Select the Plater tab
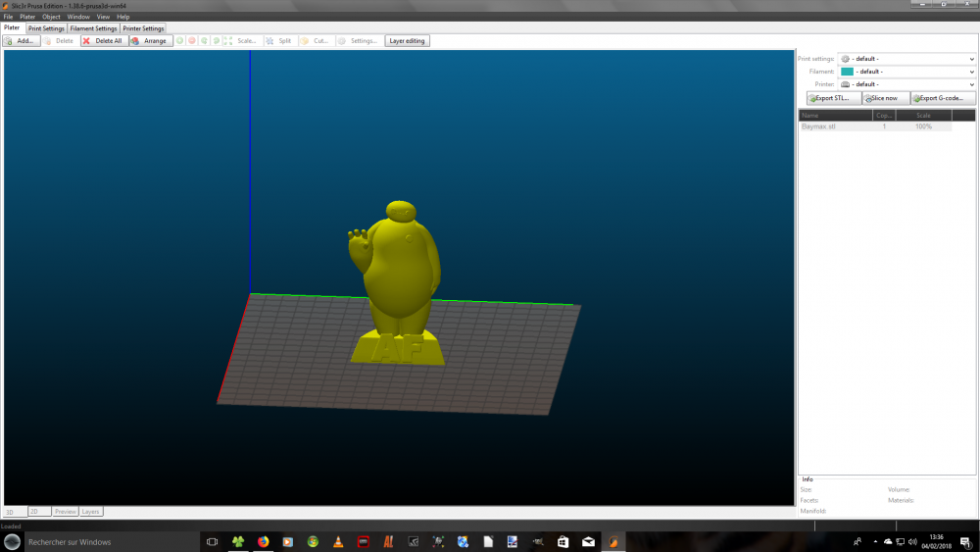Screen dimensions: 980x552 (12, 27)
